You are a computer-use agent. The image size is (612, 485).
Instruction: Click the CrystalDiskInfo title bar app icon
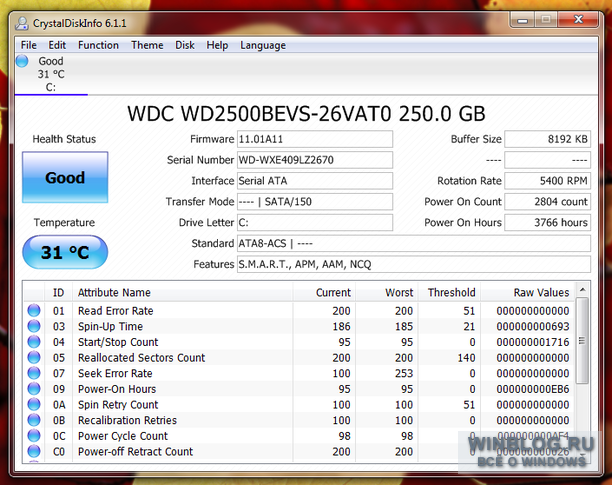click(x=21, y=23)
